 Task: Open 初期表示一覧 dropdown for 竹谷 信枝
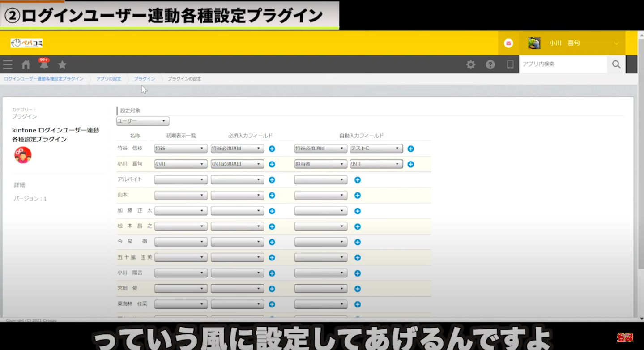point(181,149)
